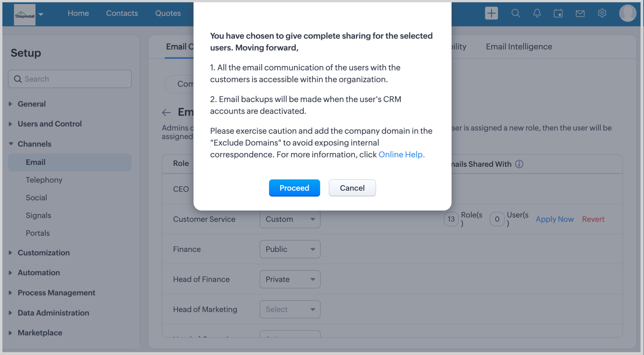Click the back arrow icon

tap(166, 113)
